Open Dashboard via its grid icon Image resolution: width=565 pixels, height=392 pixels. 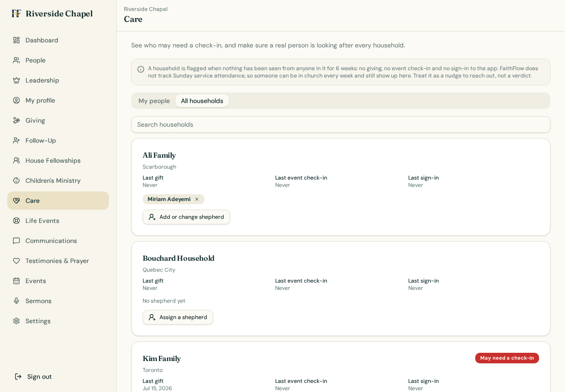click(16, 40)
